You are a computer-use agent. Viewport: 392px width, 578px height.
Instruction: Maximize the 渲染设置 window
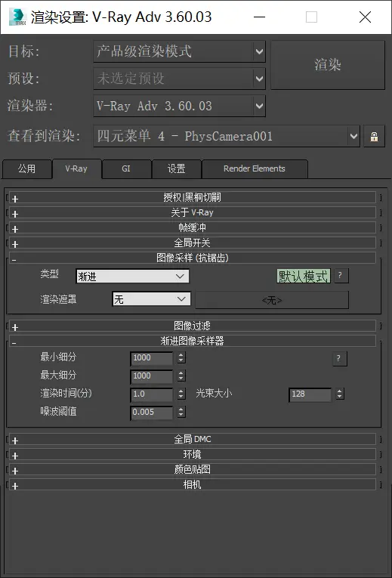pyautogui.click(x=311, y=17)
